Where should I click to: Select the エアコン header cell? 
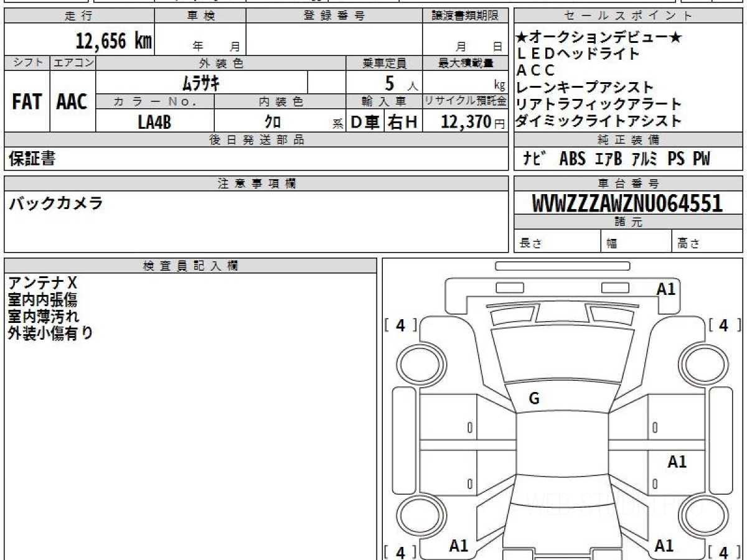(x=73, y=63)
